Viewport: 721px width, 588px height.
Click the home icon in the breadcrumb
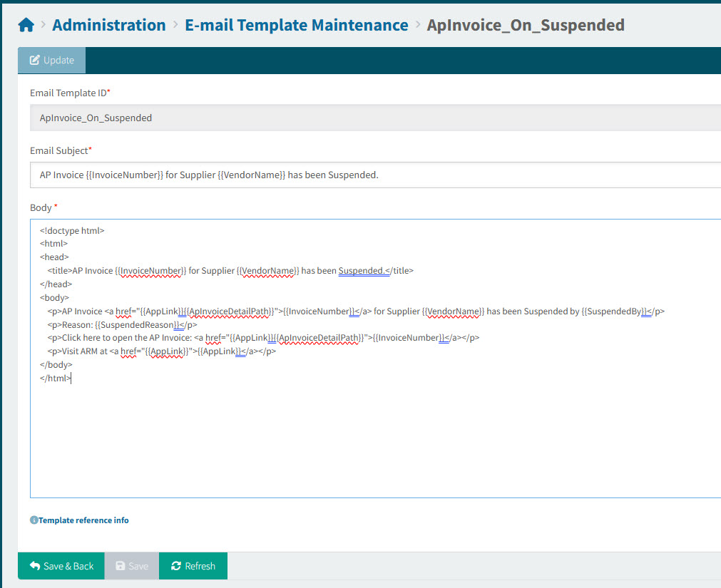26,24
